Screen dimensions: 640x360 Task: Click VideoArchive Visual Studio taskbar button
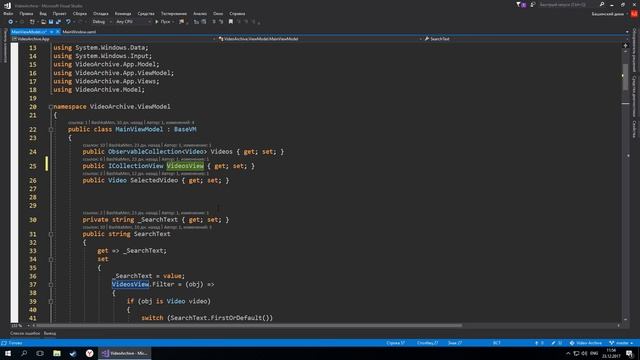click(x=125, y=353)
